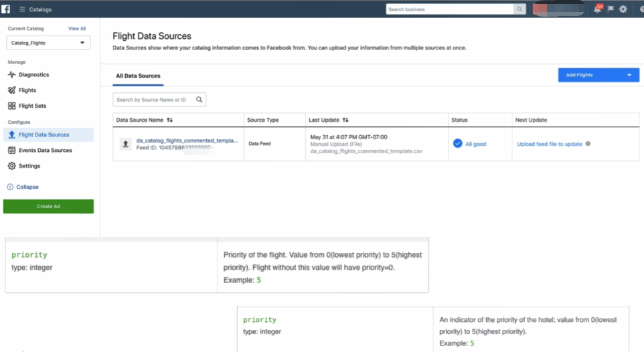Open Events Data Sources in the sidebar
Image resolution: width=644 pixels, height=352 pixels.
pyautogui.click(x=45, y=151)
